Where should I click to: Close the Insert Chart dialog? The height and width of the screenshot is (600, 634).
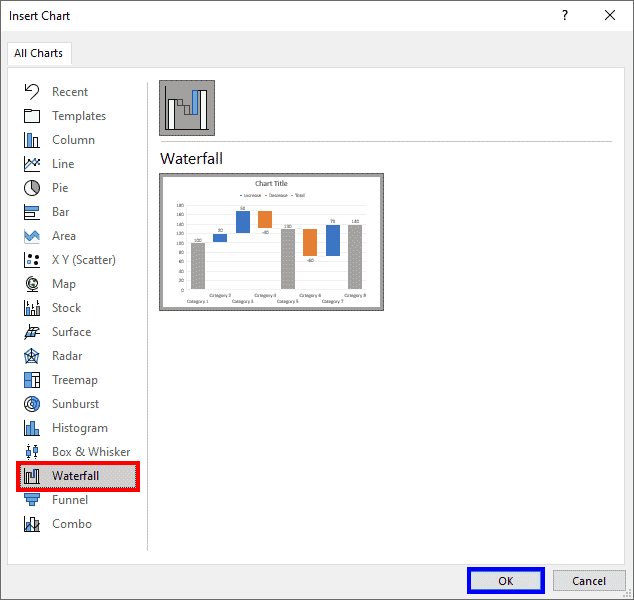[x=610, y=15]
